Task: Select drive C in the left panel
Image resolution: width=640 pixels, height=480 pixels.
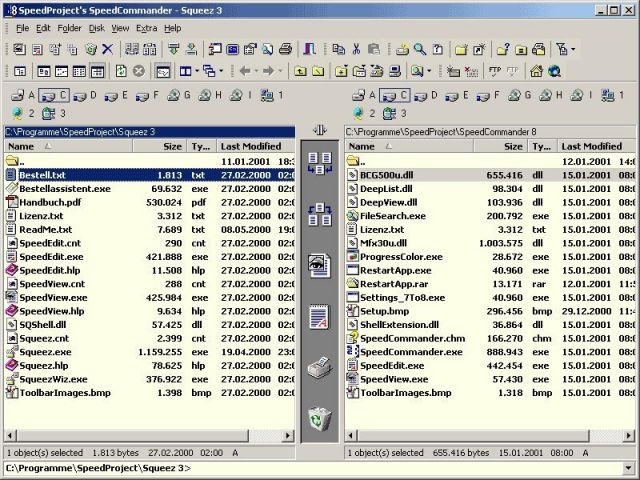Action: click(x=54, y=96)
